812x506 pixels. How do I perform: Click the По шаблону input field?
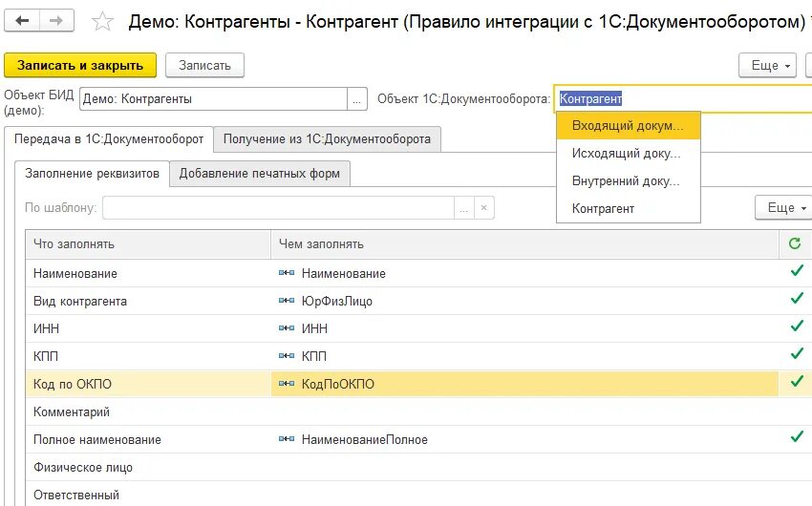click(279, 207)
